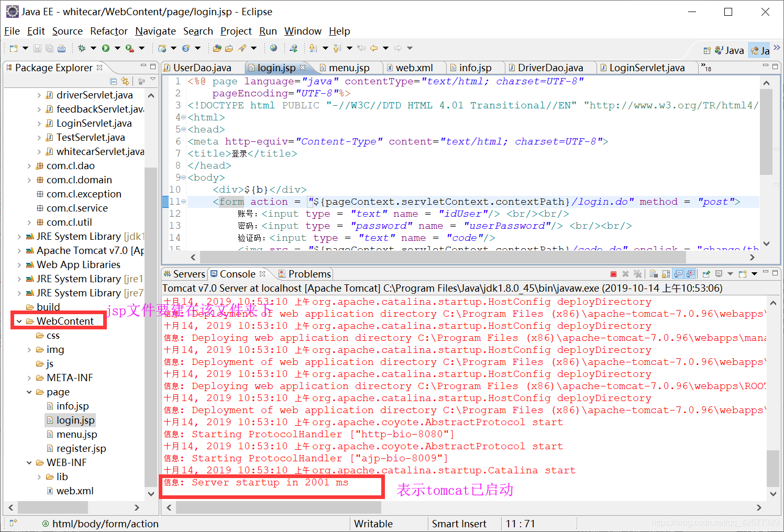Open the Navigate menu

click(x=156, y=31)
